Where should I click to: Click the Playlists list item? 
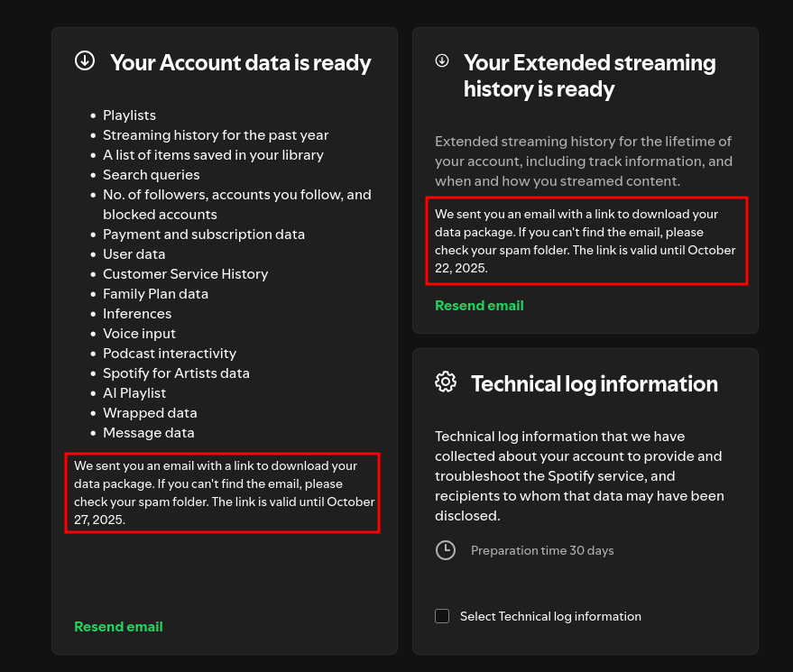[129, 115]
